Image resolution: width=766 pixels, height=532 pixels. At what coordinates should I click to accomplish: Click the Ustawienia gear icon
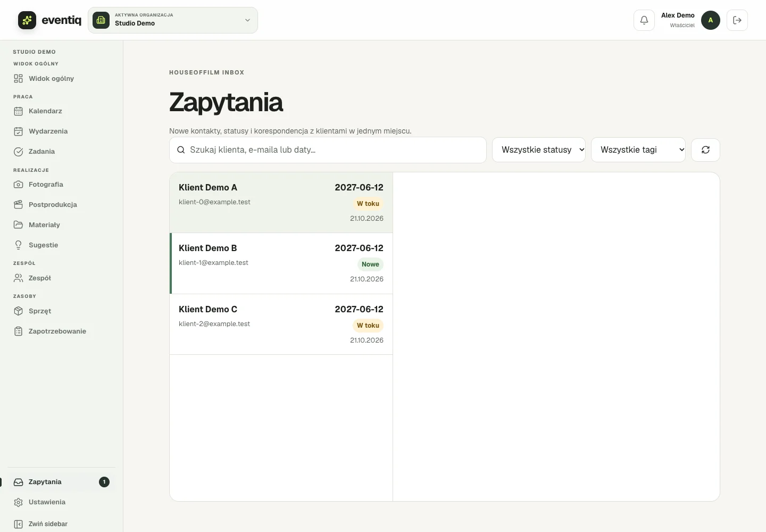point(19,502)
